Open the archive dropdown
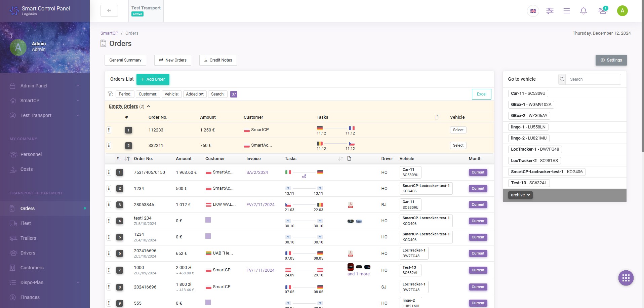 pyautogui.click(x=520, y=195)
